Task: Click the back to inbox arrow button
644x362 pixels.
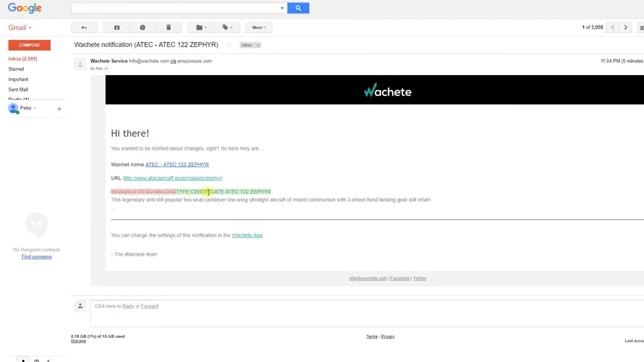Action: [84, 27]
